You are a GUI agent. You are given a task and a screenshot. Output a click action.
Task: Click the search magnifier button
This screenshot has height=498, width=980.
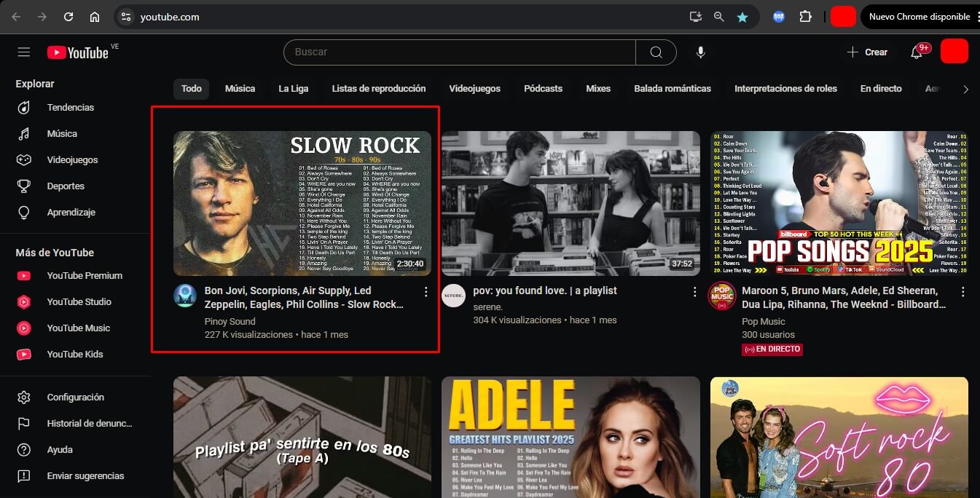(x=656, y=52)
